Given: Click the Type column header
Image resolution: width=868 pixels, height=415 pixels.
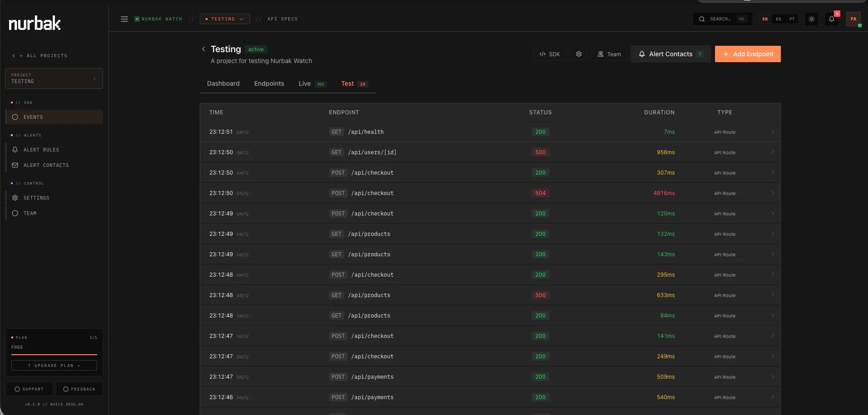Looking at the screenshot, I should coord(725,112).
